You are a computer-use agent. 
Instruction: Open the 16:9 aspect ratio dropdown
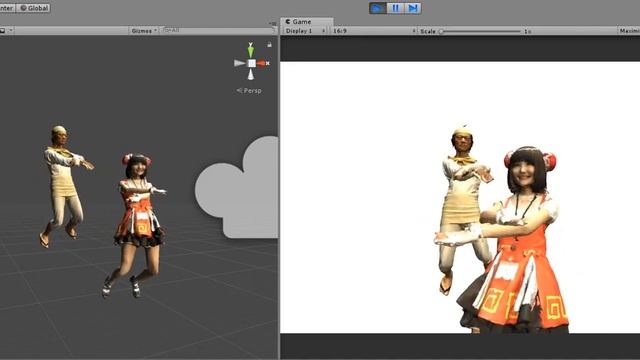pos(374,31)
